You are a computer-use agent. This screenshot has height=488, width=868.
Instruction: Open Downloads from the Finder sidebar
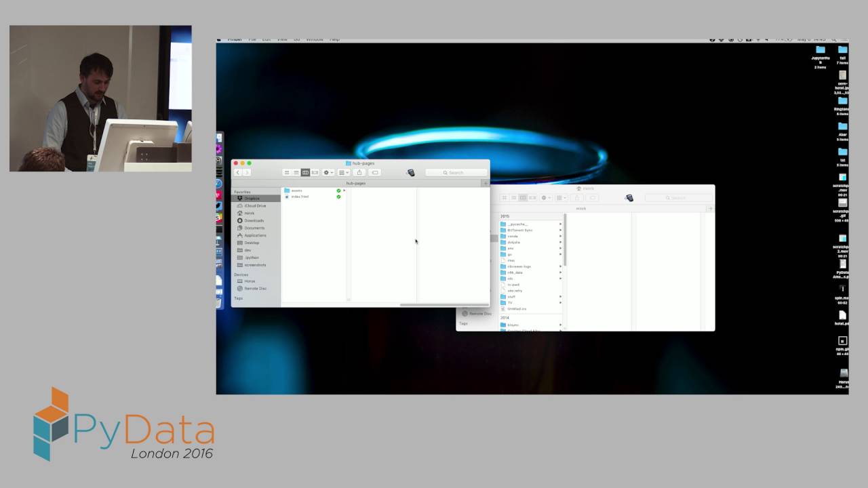point(256,221)
